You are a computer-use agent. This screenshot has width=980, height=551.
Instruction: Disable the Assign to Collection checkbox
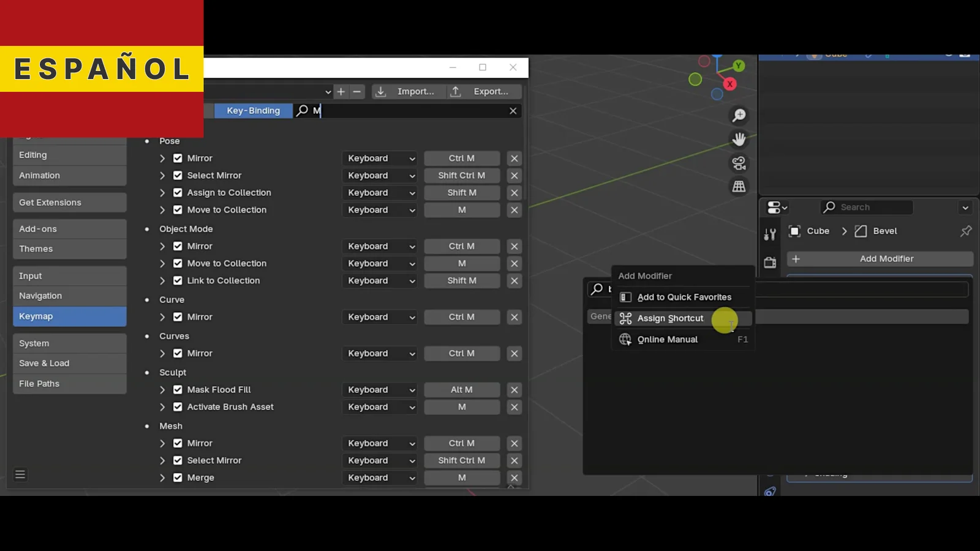click(178, 193)
